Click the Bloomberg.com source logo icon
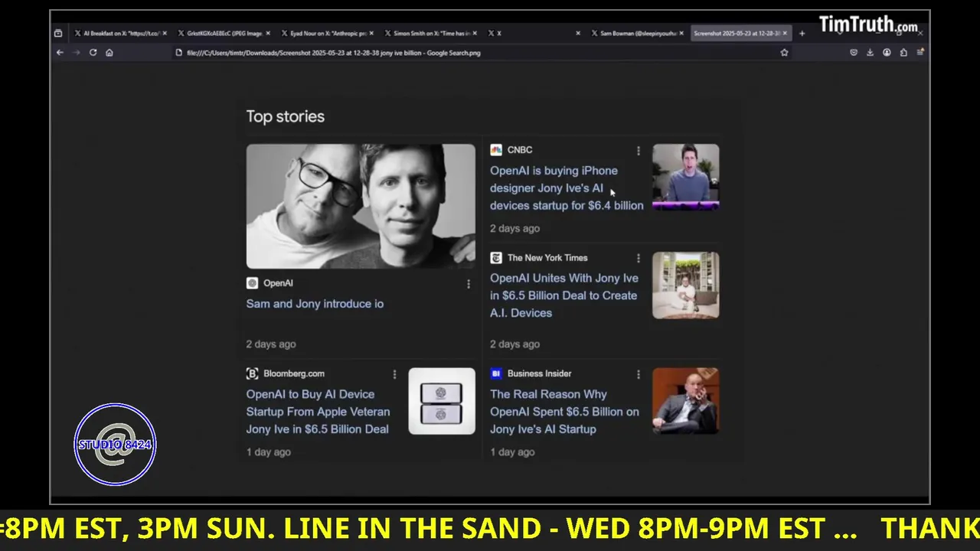 252,373
